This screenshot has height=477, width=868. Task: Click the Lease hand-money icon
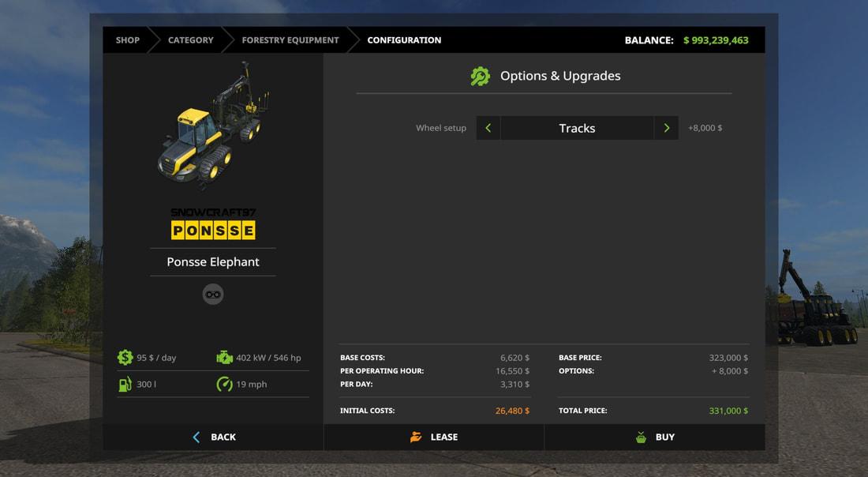(416, 437)
